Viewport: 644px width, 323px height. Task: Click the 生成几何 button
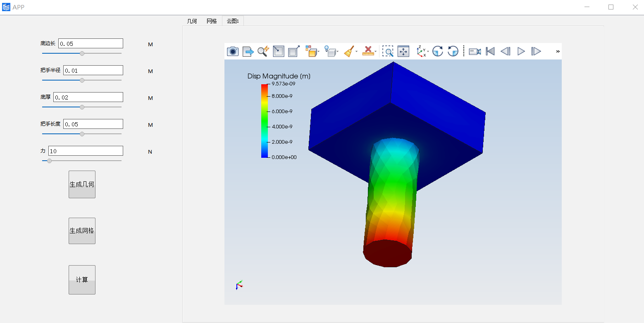pos(82,184)
